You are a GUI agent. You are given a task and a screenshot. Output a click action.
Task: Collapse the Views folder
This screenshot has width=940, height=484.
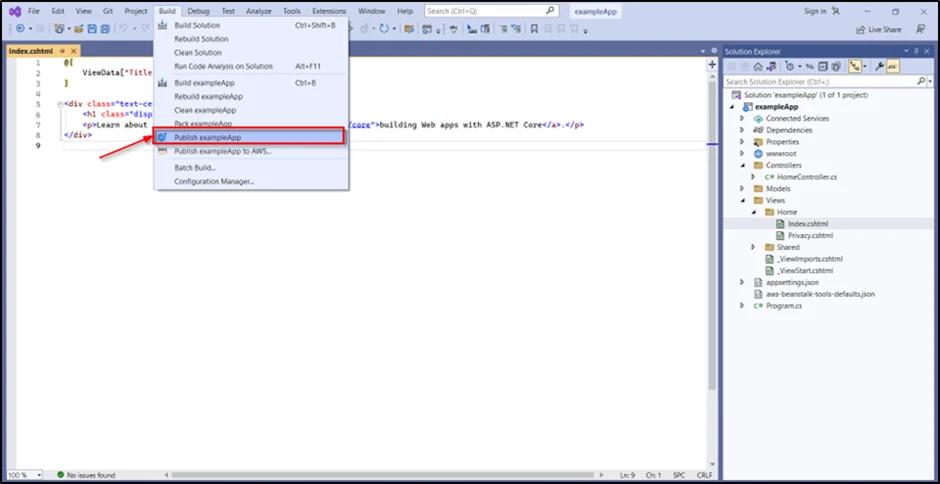742,200
